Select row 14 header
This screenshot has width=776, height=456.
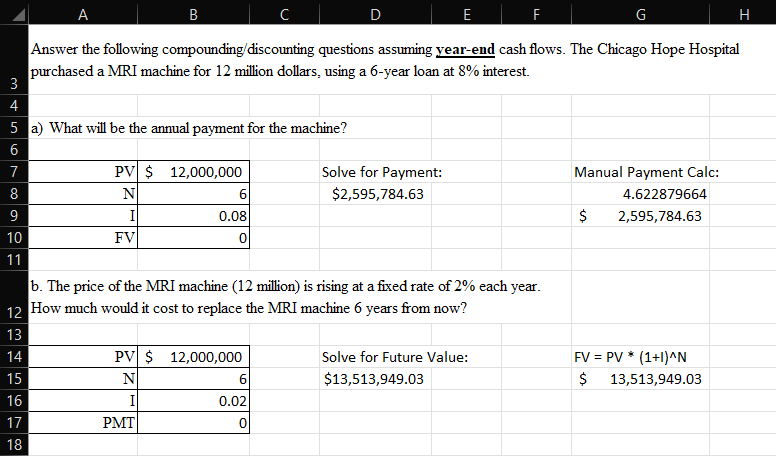14,356
